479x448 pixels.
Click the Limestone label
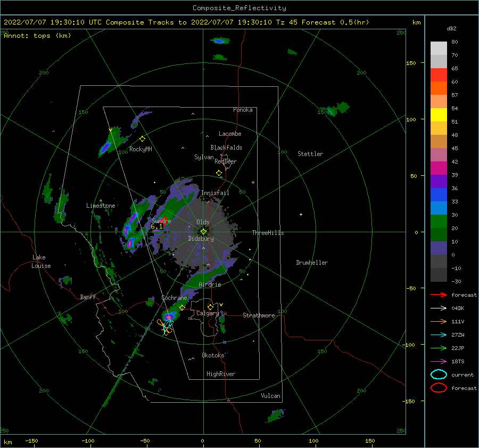coord(101,206)
